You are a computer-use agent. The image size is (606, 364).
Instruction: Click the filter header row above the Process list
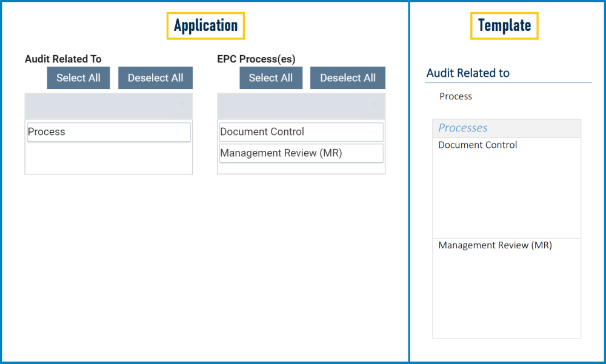pos(108,105)
